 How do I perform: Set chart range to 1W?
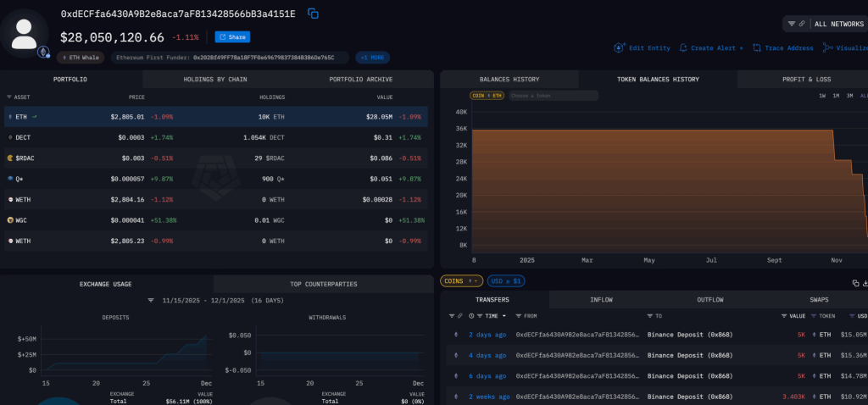822,96
